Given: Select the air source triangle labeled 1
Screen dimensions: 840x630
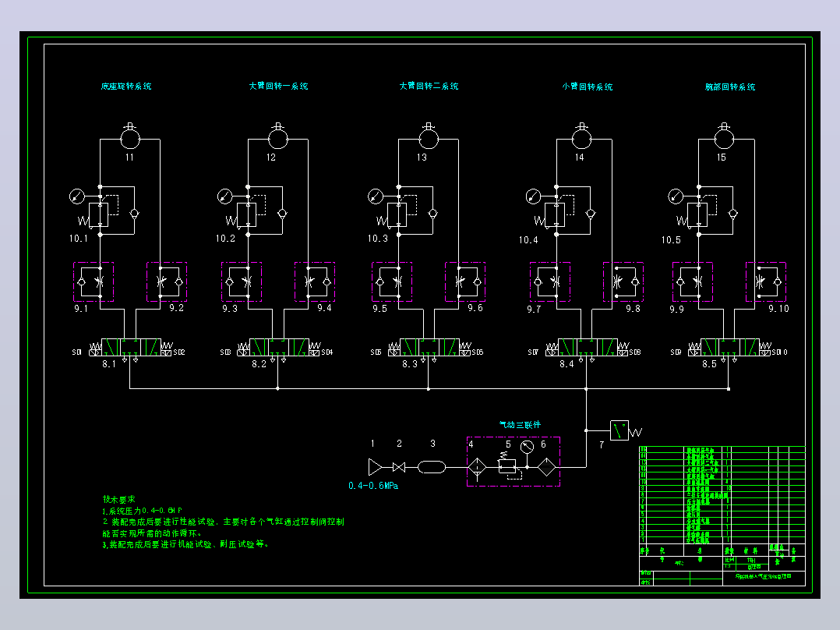Looking at the screenshot, I should point(375,467).
